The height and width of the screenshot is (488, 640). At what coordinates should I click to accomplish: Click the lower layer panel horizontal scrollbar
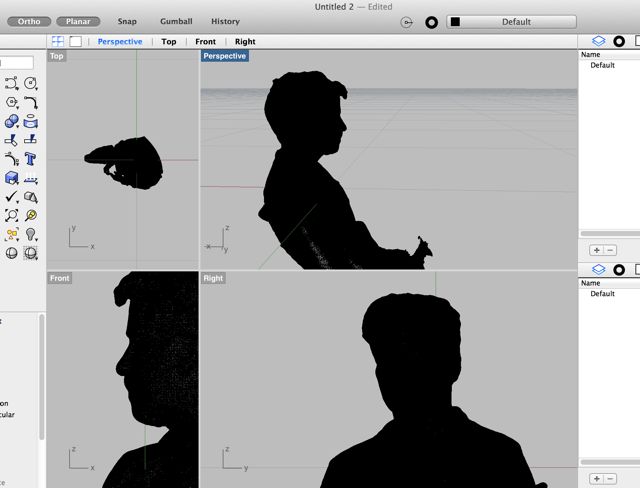point(610,462)
